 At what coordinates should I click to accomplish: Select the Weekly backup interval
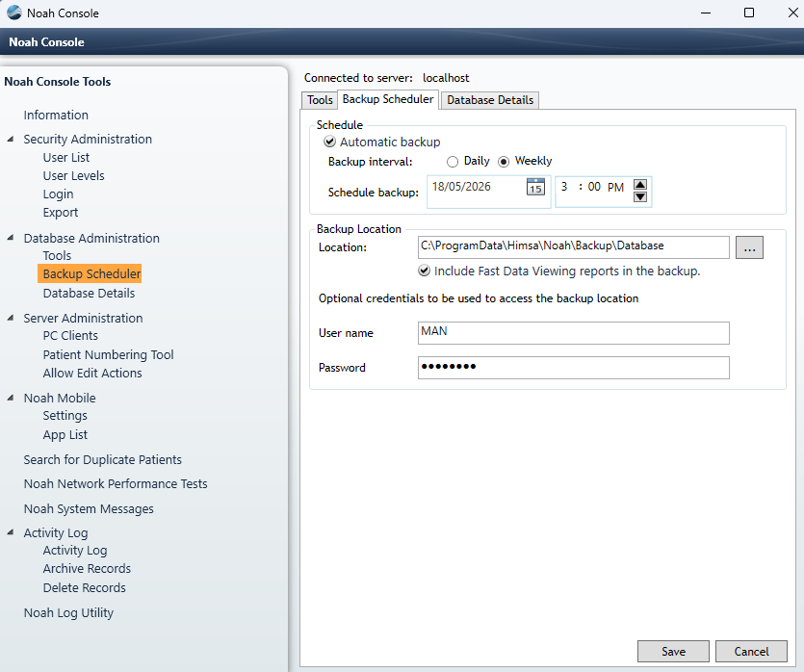pos(504,162)
